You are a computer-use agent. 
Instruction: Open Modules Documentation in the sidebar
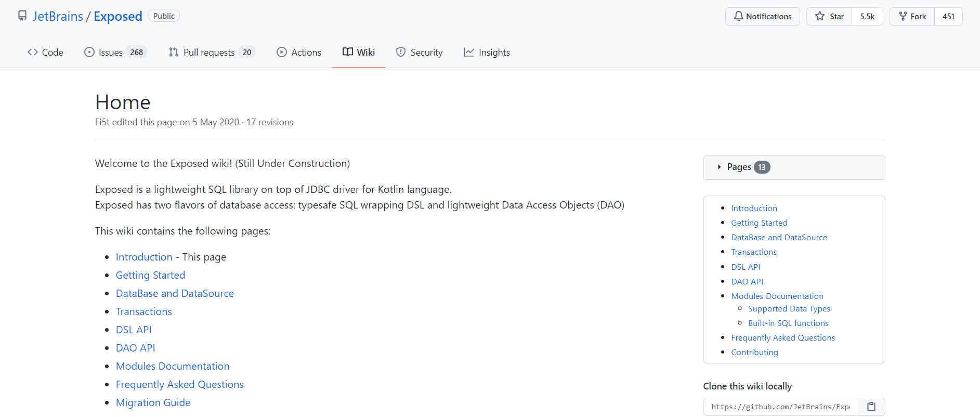click(777, 296)
